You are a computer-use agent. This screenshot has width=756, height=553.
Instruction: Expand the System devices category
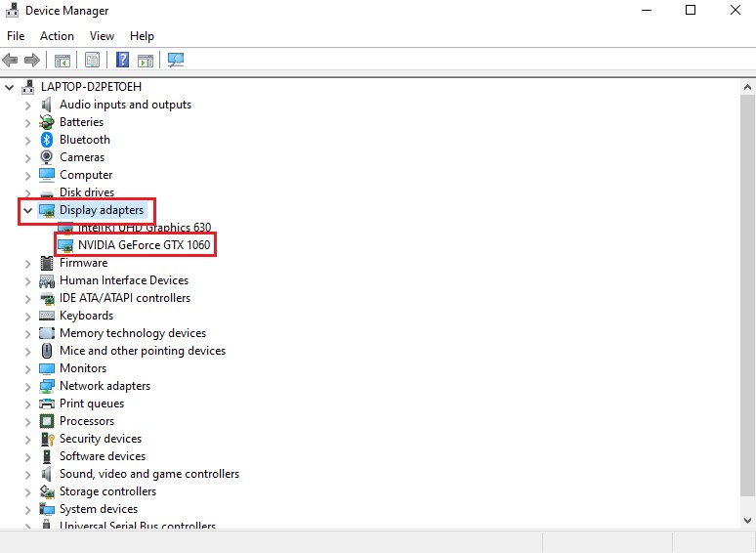(x=28, y=510)
